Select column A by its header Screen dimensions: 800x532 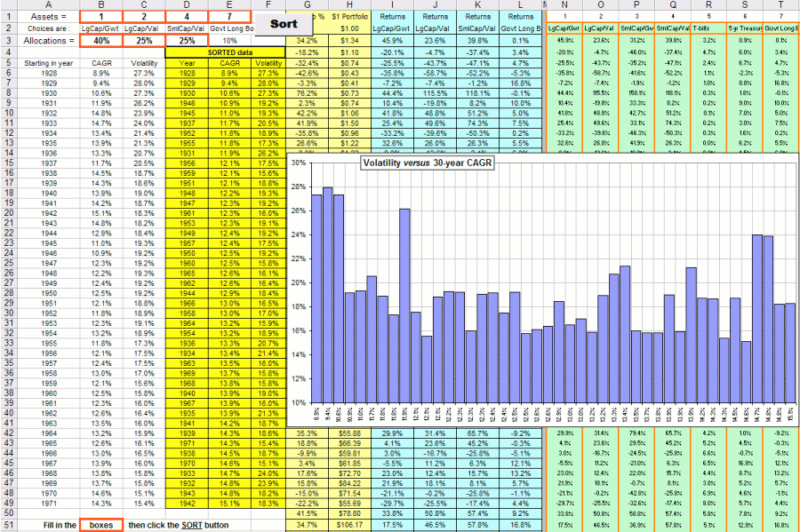[49, 5]
